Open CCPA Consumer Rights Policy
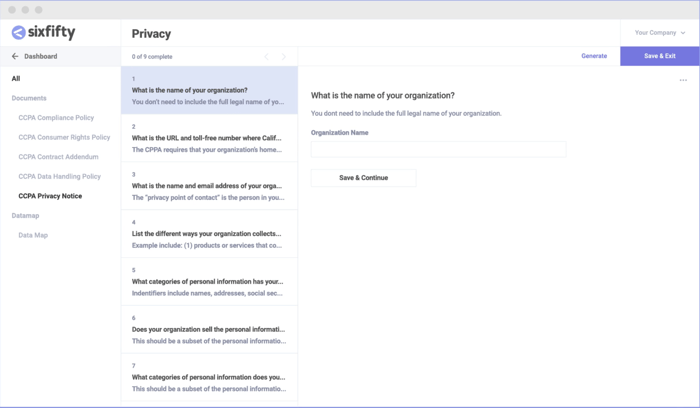The image size is (700, 408). pyautogui.click(x=64, y=137)
